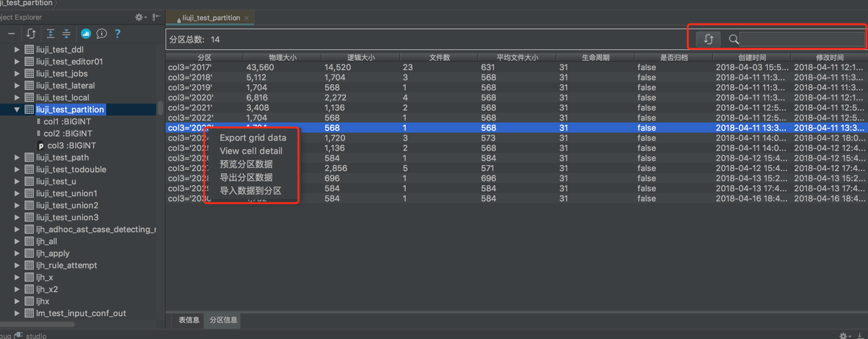Expand all nodes in the explorer tree
The image size is (868, 339).
tap(51, 33)
